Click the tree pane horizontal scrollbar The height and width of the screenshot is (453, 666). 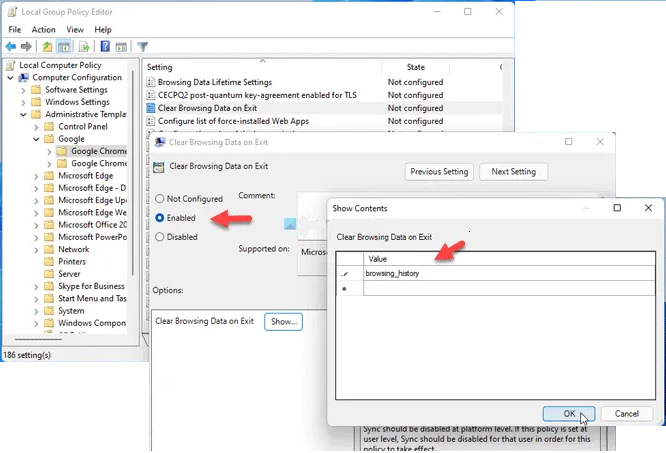(38, 339)
